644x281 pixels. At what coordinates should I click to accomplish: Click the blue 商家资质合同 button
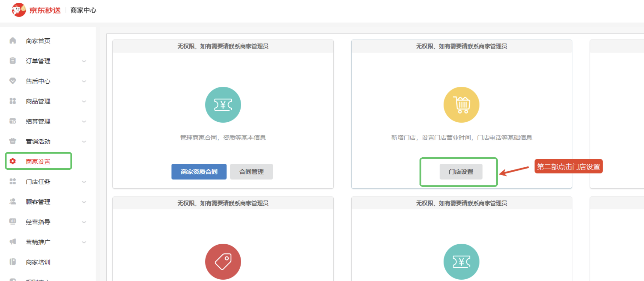point(199,172)
